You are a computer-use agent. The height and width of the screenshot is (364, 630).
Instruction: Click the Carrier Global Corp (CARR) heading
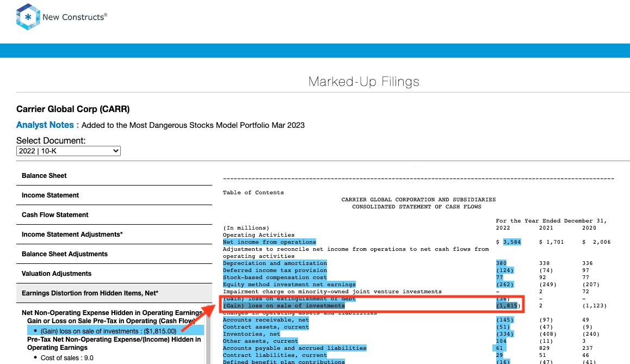pos(73,109)
